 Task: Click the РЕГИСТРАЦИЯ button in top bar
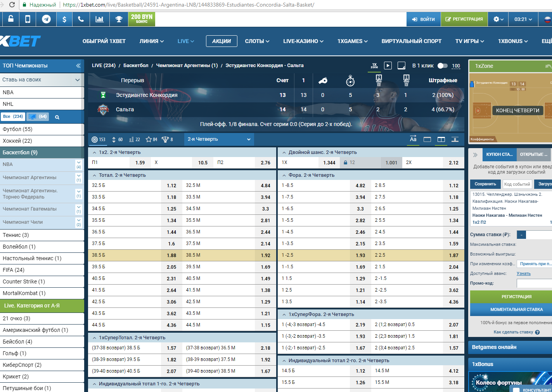click(464, 19)
